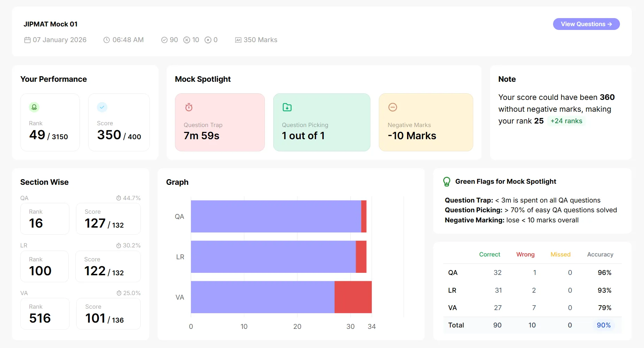Image resolution: width=644 pixels, height=348 pixels.
Task: Click the VA section rank 516
Action: point(40,318)
